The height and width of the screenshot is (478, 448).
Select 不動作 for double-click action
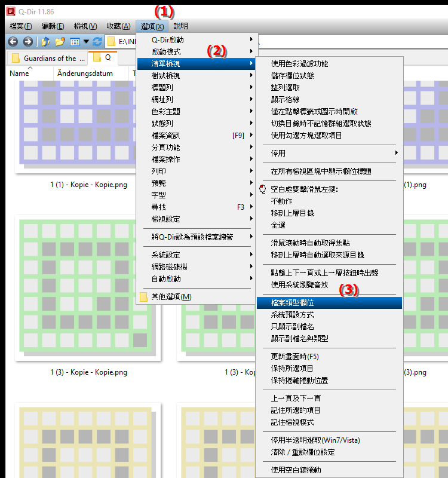[330, 201]
